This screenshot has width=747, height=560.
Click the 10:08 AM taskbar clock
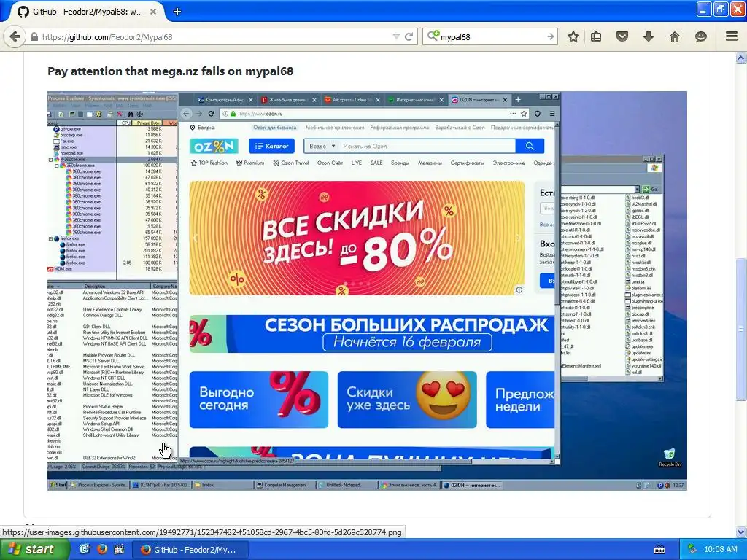click(x=720, y=550)
